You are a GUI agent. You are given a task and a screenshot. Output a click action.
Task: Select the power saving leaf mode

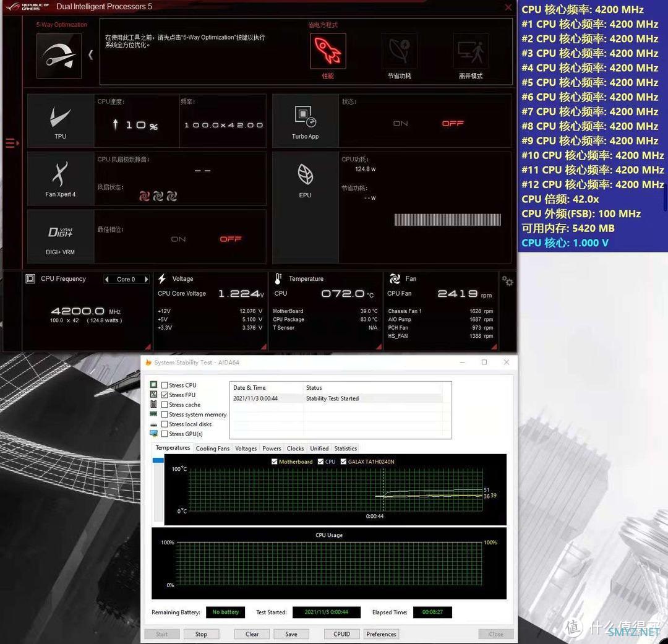(399, 51)
